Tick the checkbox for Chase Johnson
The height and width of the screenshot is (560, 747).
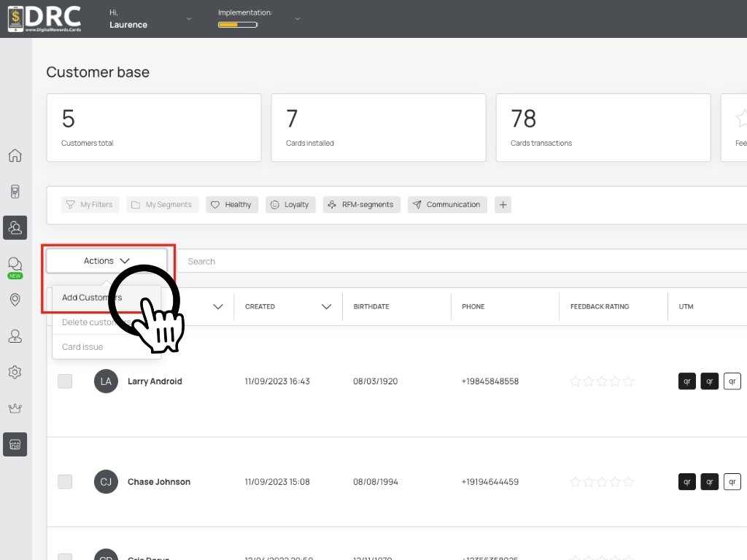coord(65,481)
